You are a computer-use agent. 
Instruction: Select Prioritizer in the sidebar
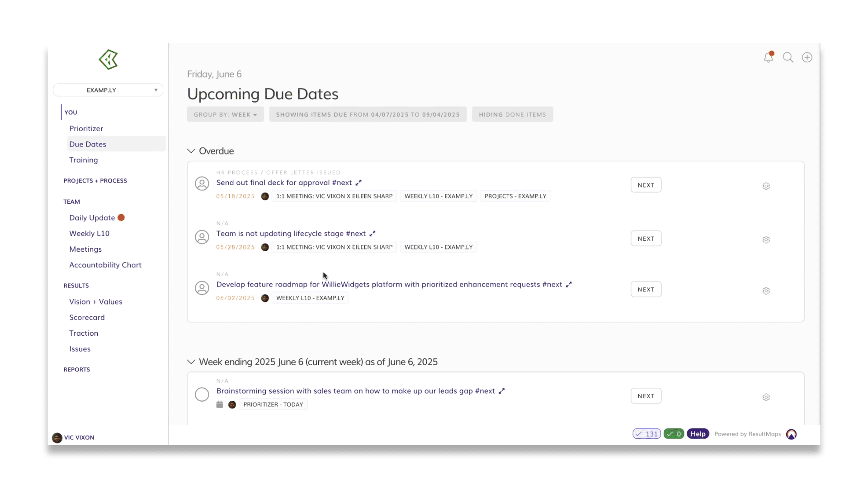tap(86, 128)
